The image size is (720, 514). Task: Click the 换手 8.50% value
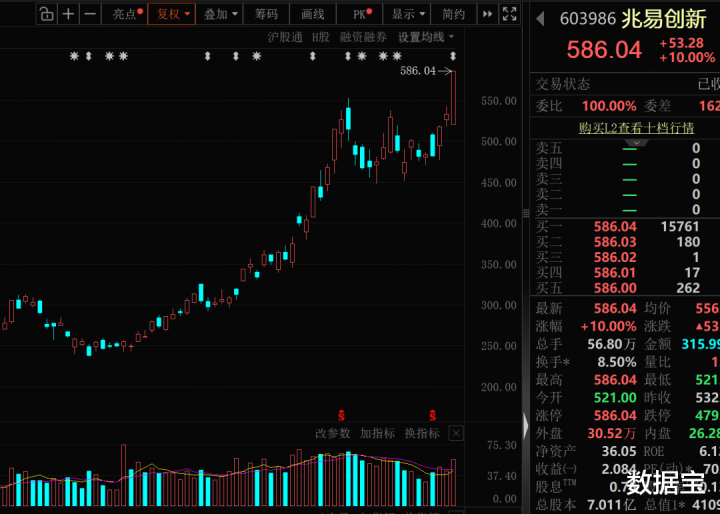point(617,362)
